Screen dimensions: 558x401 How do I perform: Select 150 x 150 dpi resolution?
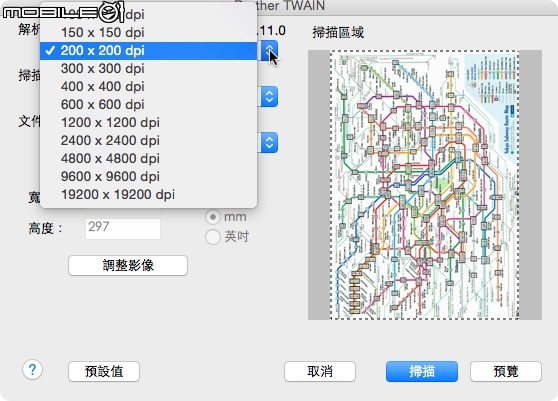pyautogui.click(x=148, y=32)
